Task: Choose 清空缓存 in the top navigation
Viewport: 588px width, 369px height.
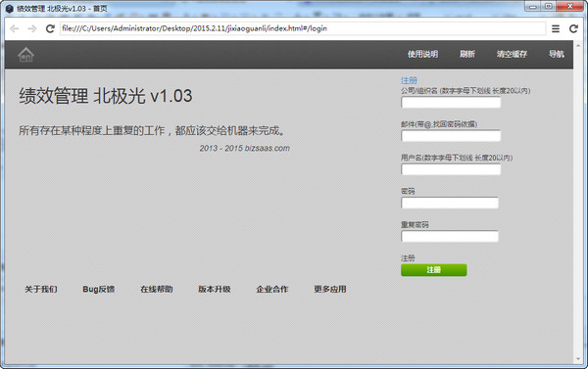Action: [x=512, y=54]
